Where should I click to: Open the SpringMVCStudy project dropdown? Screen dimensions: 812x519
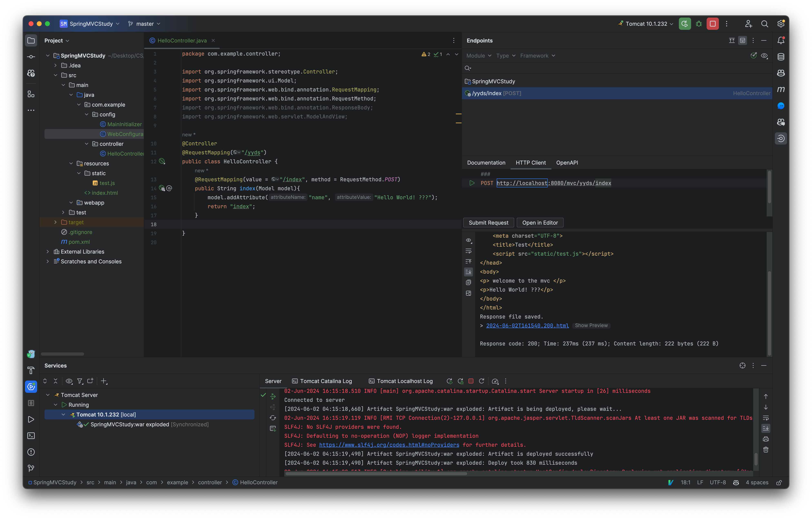point(90,24)
